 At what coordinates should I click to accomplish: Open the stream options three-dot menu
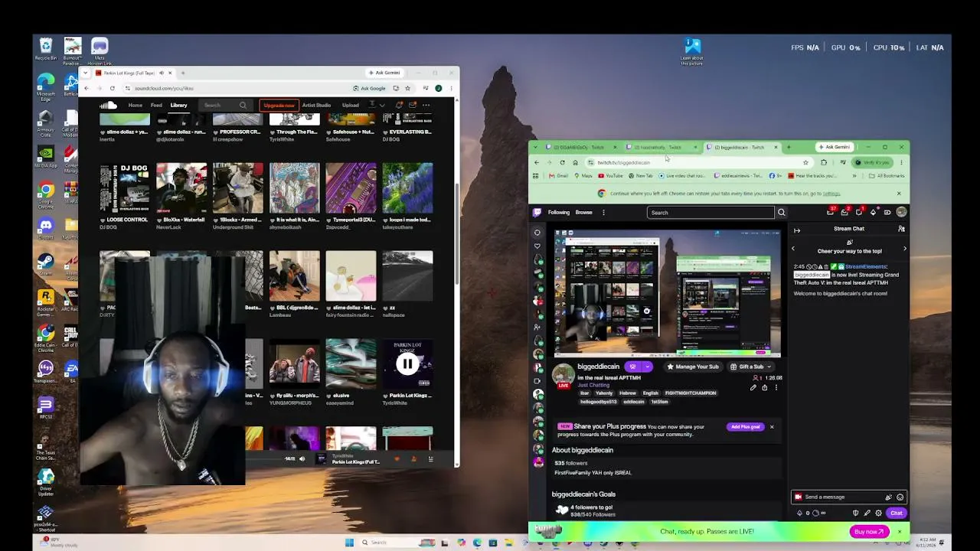pos(776,388)
